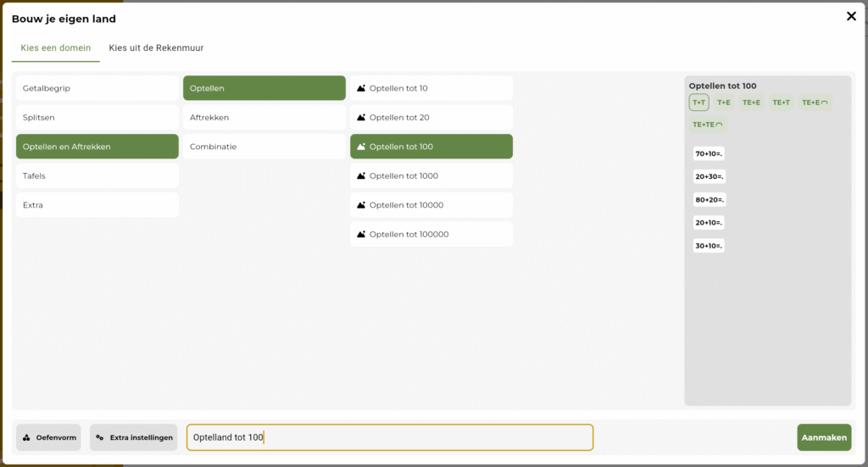
Task: Click the land name input field
Action: [390, 437]
